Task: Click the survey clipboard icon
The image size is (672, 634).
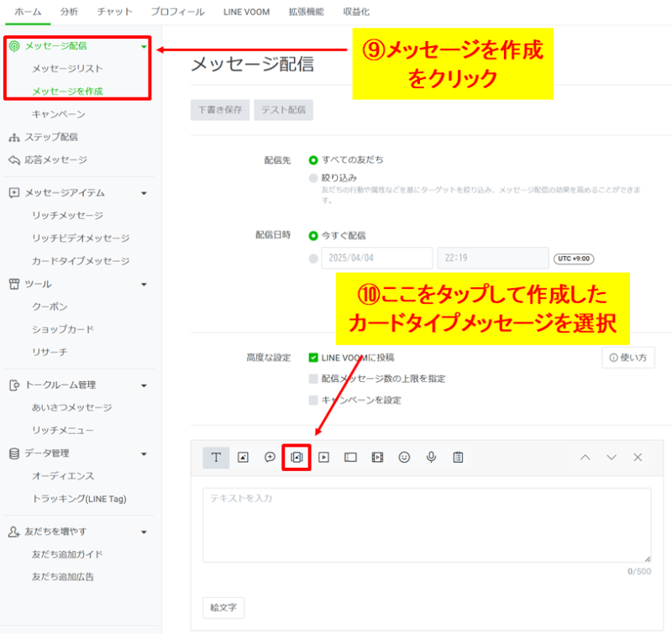Action: click(458, 458)
